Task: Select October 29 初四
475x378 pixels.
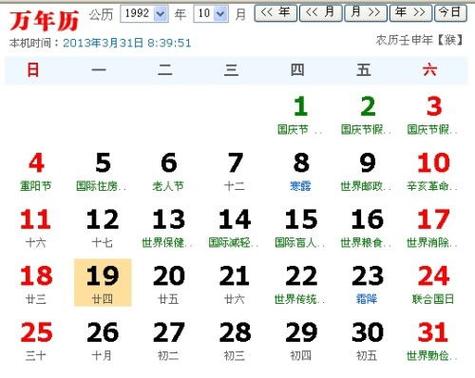Action: (300, 341)
